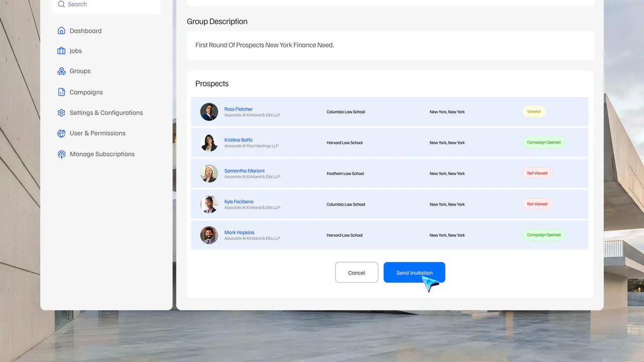644x362 pixels.
Task: Click Samantha Mariani's Not Viewed badge
Action: pyautogui.click(x=537, y=173)
